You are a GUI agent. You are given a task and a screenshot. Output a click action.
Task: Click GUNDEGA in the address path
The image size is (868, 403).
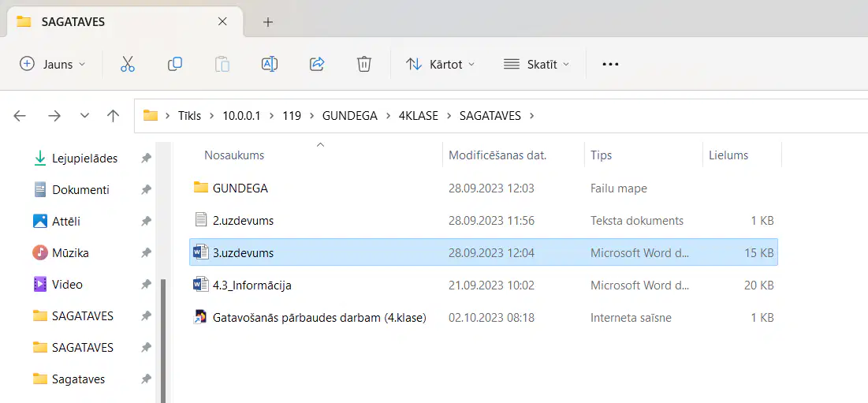pyautogui.click(x=350, y=116)
